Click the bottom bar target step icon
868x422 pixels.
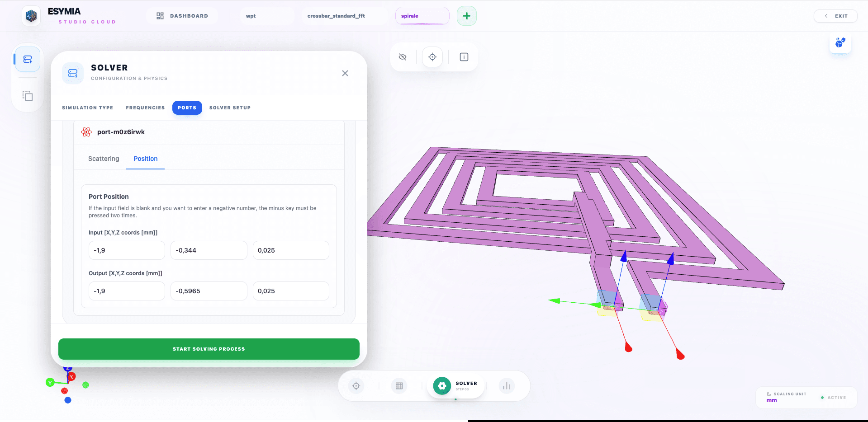(356, 386)
